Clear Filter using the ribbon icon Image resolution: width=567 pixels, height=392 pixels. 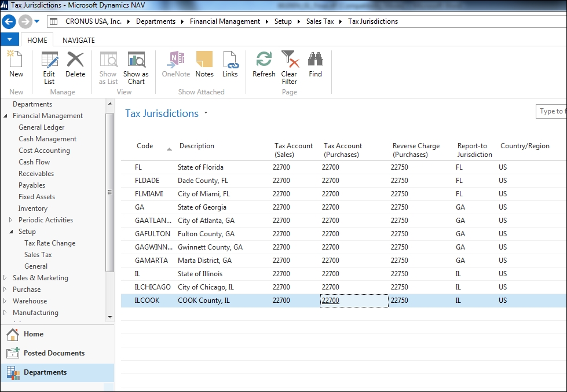[x=289, y=67]
